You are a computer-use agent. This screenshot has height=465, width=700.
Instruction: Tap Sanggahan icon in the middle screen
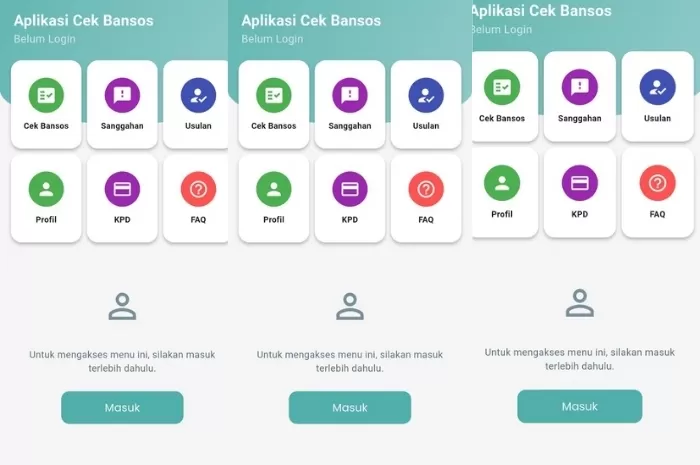[350, 95]
